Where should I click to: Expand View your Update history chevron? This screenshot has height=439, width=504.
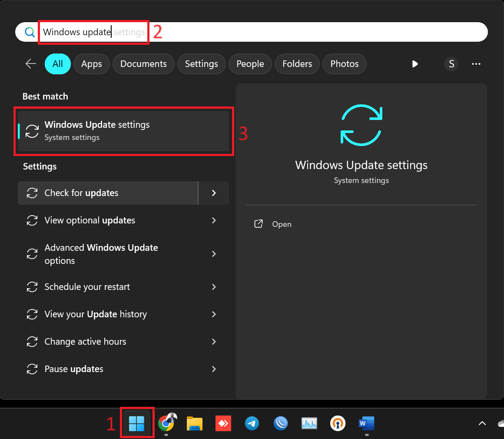(x=214, y=314)
